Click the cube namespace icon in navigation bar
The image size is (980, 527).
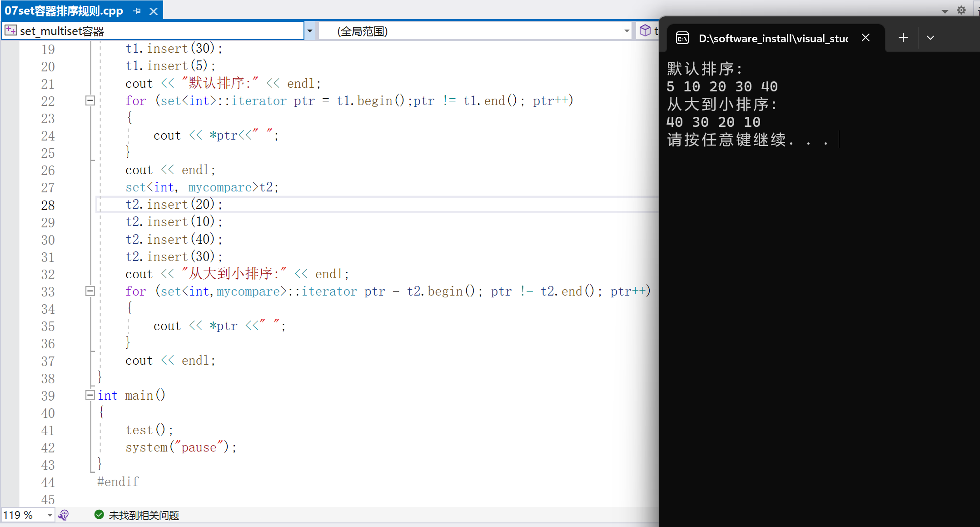pyautogui.click(x=646, y=30)
